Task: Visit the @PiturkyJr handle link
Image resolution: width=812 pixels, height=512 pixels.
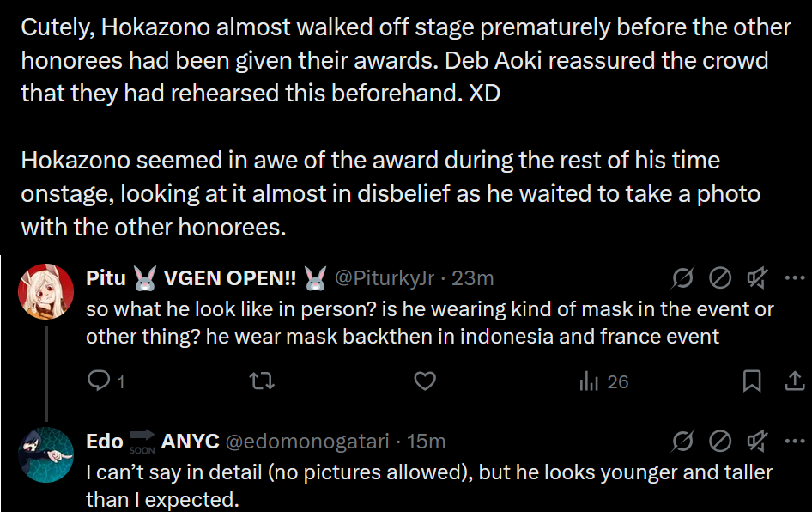Action: tap(385, 278)
